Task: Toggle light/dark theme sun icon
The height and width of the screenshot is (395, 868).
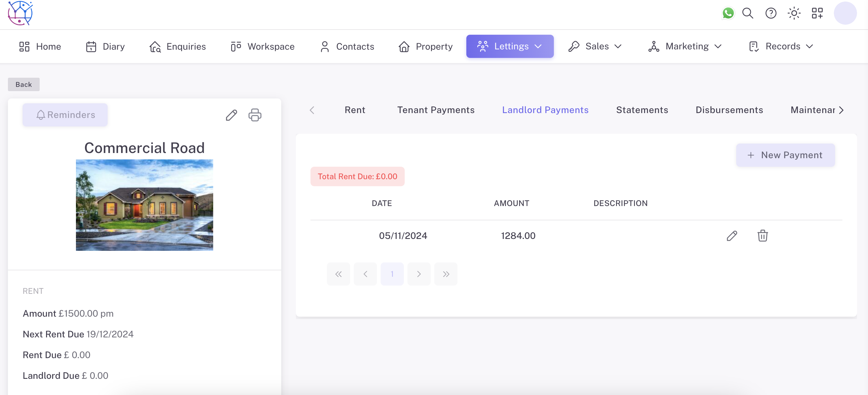Action: pyautogui.click(x=794, y=13)
